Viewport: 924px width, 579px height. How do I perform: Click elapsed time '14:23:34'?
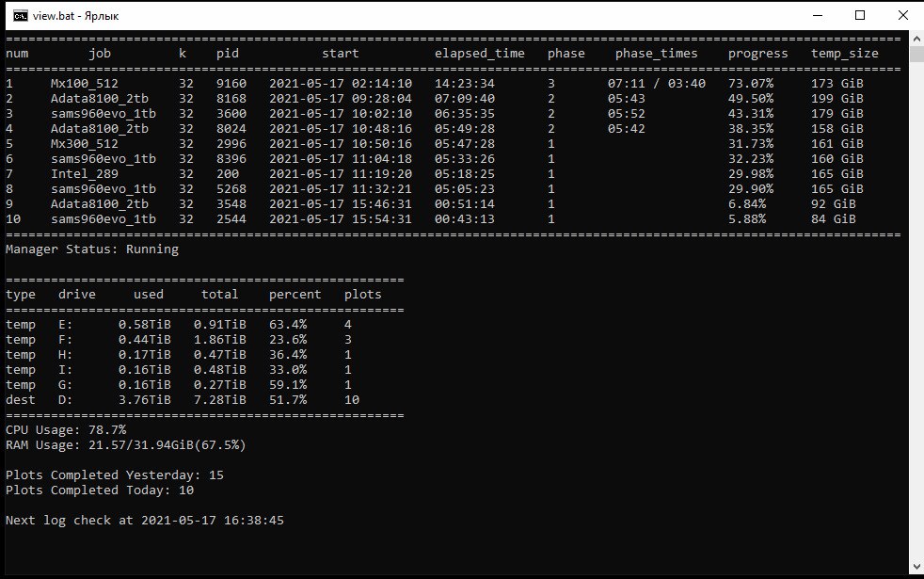(465, 84)
